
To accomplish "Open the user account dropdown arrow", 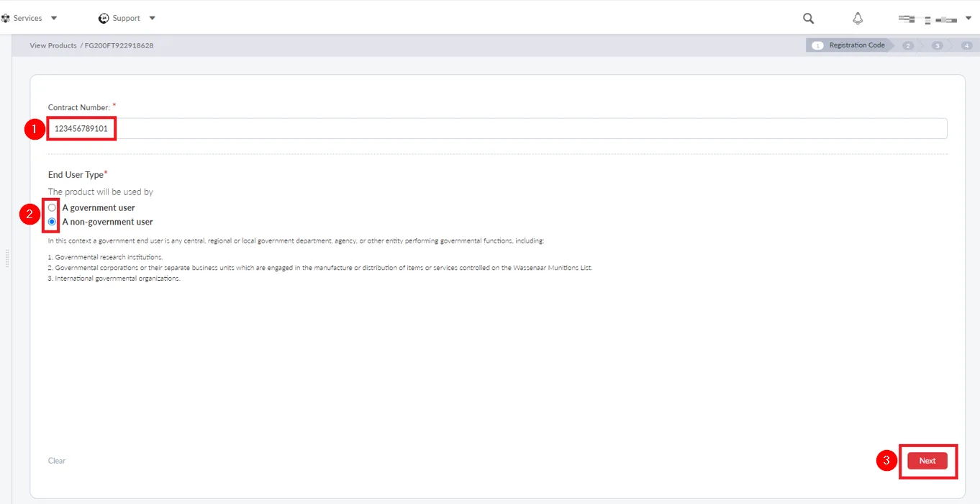I will [968, 18].
